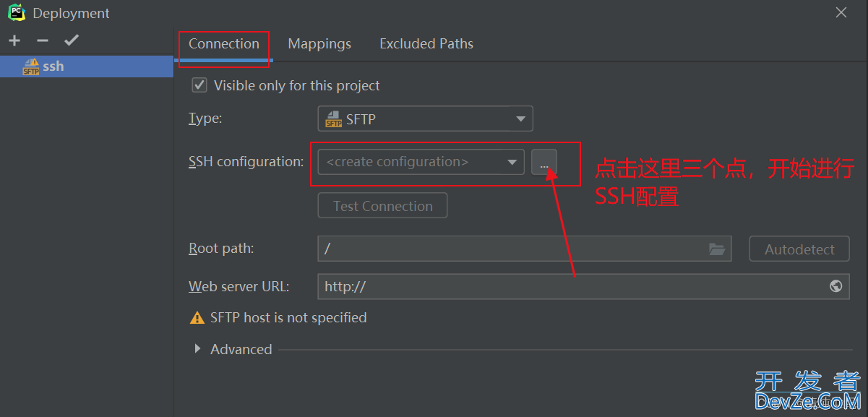
Task: Click the SFTP host is not specified warning
Action: click(278, 317)
